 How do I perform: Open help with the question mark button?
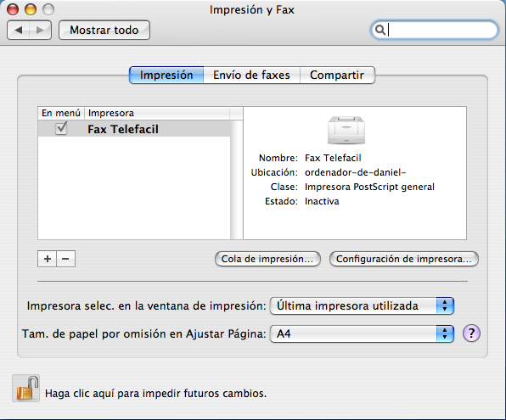tap(471, 333)
